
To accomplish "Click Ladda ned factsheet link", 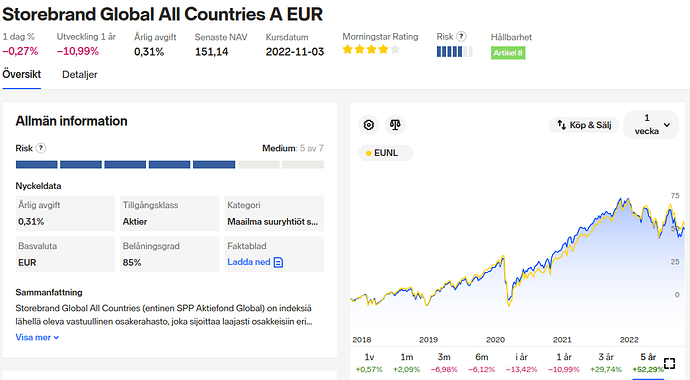I will pyautogui.click(x=249, y=262).
